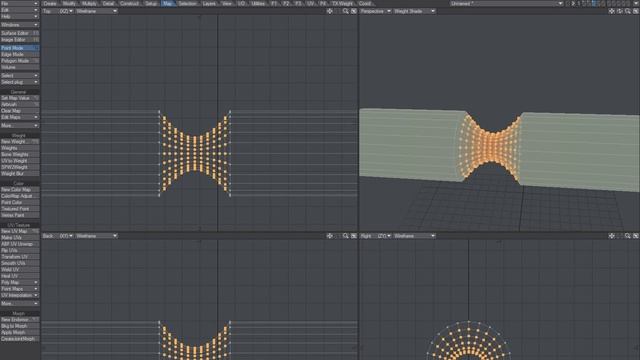The image size is (640, 360).
Task: Click the Point Color button
Action: (x=20, y=202)
